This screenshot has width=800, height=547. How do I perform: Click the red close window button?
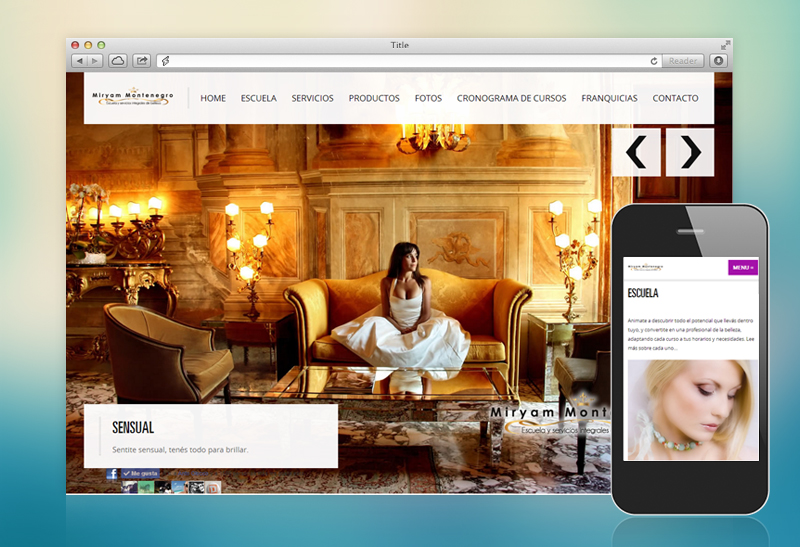coord(75,45)
